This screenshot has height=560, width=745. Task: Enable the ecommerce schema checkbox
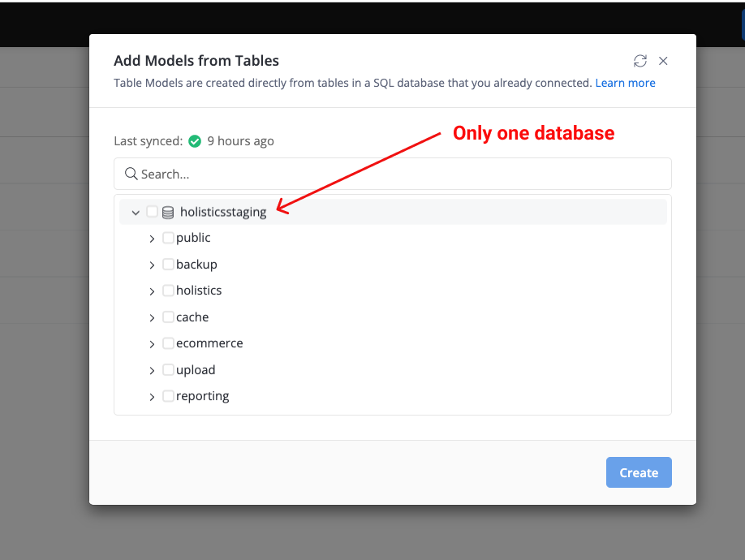click(x=168, y=342)
